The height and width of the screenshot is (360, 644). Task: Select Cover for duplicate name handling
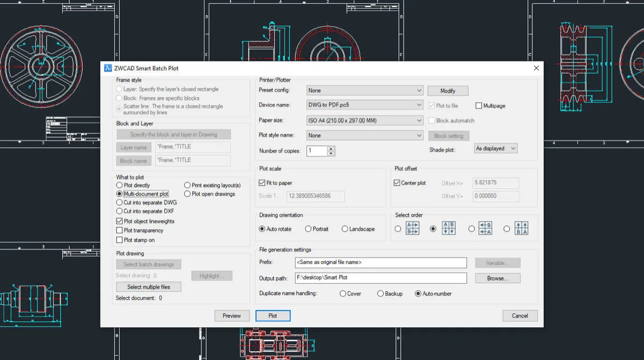click(342, 294)
